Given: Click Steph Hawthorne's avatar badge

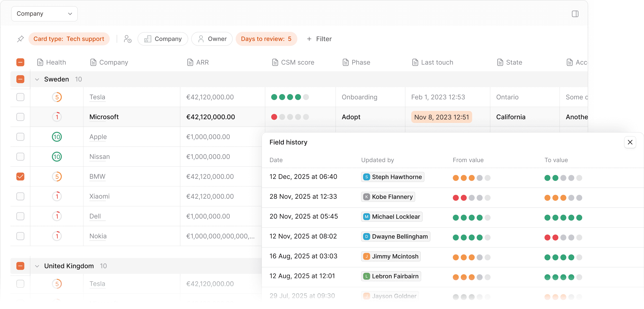Looking at the screenshot, I should pos(366,177).
